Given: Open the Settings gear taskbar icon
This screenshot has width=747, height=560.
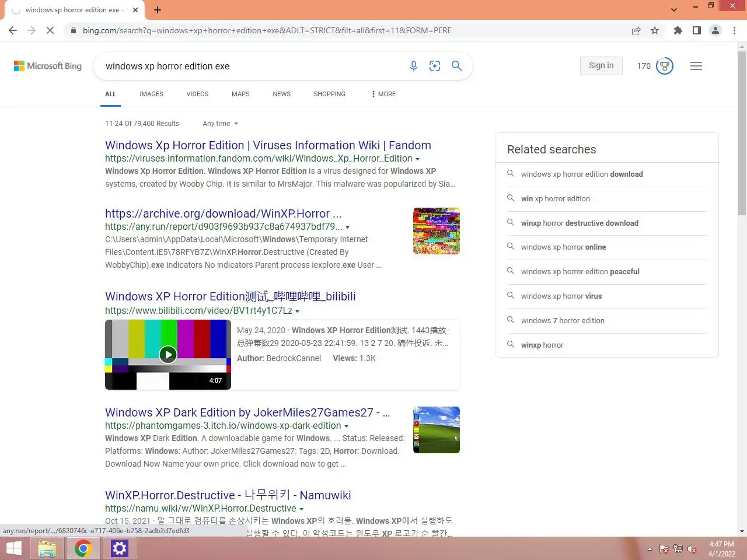Looking at the screenshot, I should click(119, 548).
